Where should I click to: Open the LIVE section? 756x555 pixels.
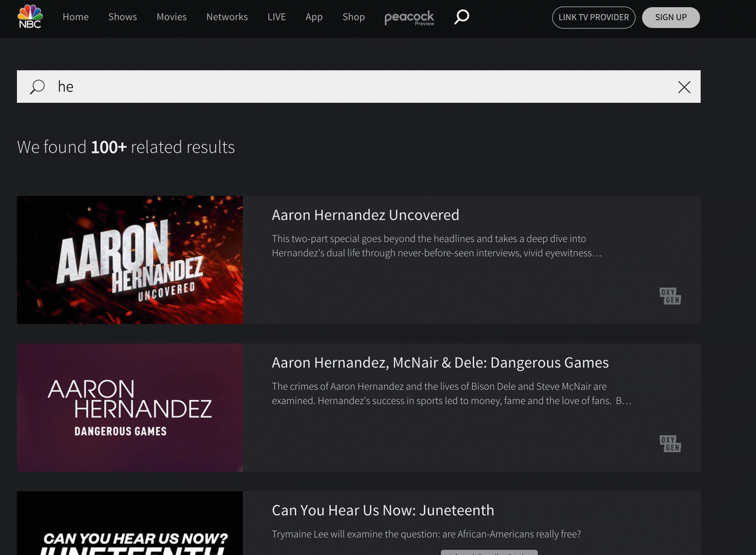coord(276,17)
